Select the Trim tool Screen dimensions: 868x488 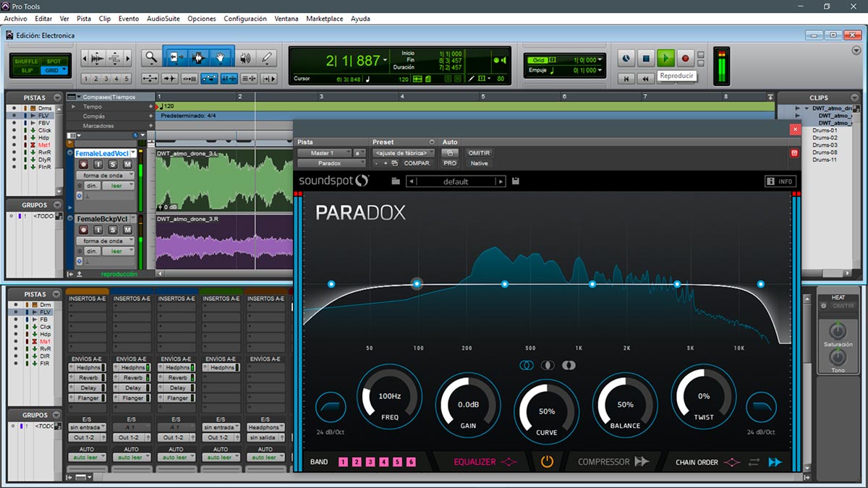[x=176, y=58]
